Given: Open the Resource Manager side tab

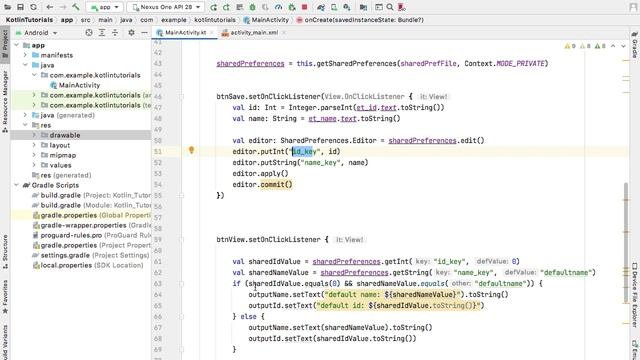Looking at the screenshot, I should [x=5, y=101].
